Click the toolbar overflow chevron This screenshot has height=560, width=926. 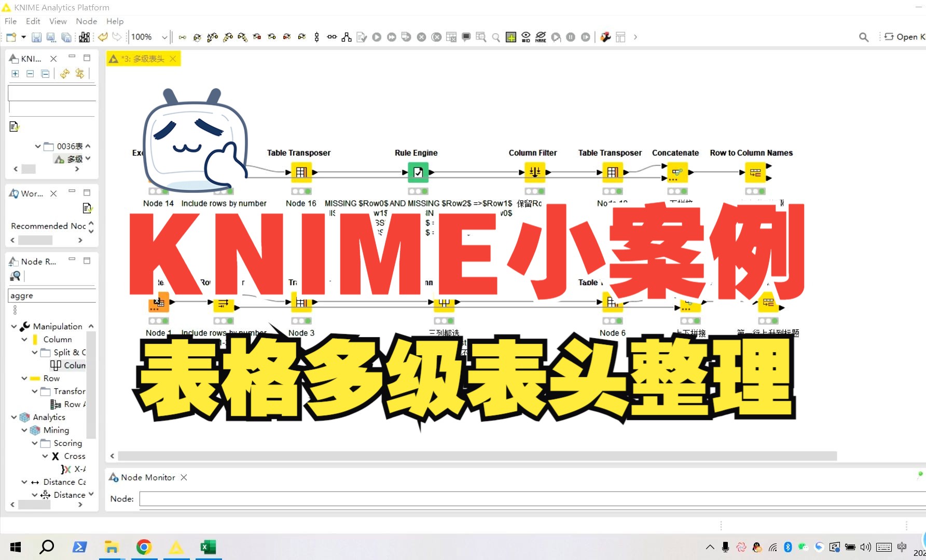click(x=635, y=37)
